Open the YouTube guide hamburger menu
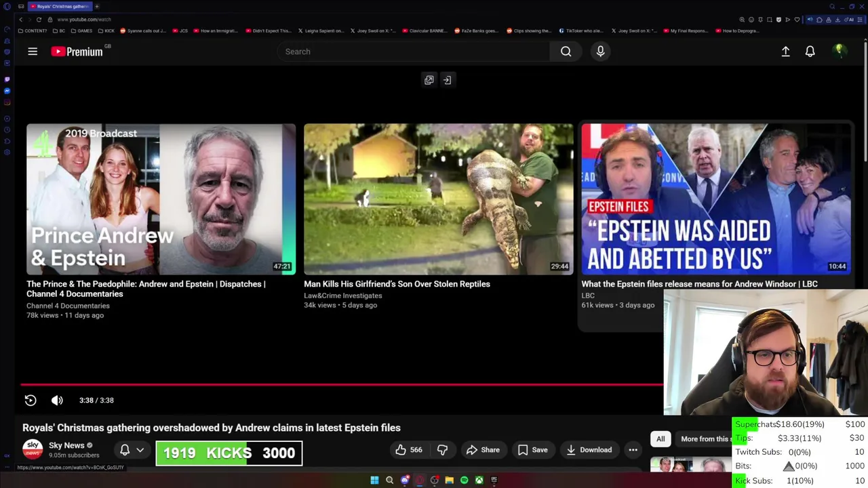Image resolution: width=868 pixels, height=488 pixels. [33, 52]
